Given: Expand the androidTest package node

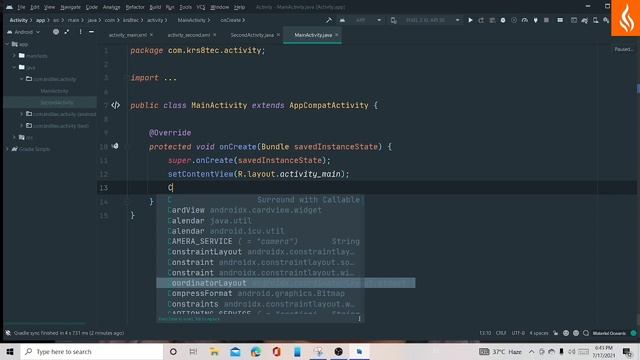Looking at the screenshot, I should coord(22,114).
